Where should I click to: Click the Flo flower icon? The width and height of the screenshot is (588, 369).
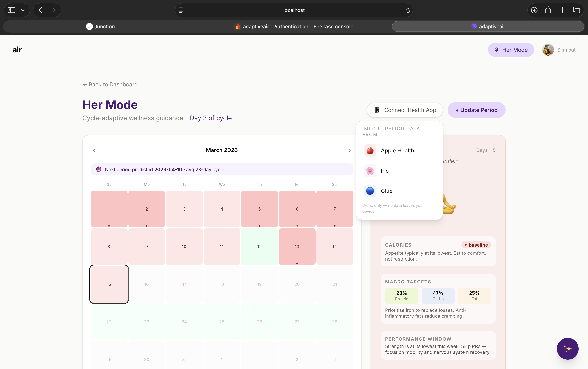[x=370, y=171]
